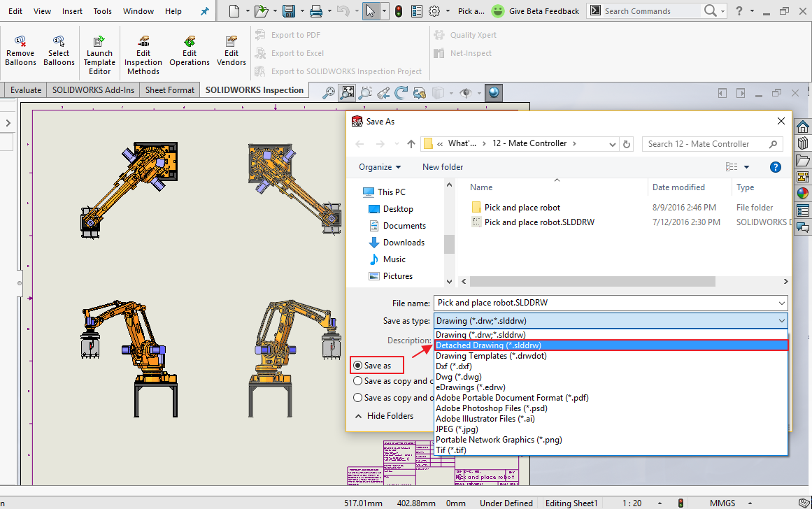Open the Edit menu
The width and height of the screenshot is (812, 509).
(15, 11)
